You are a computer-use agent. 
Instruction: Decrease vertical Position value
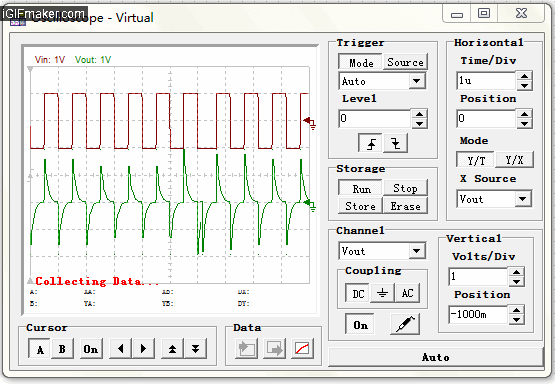pos(517,320)
